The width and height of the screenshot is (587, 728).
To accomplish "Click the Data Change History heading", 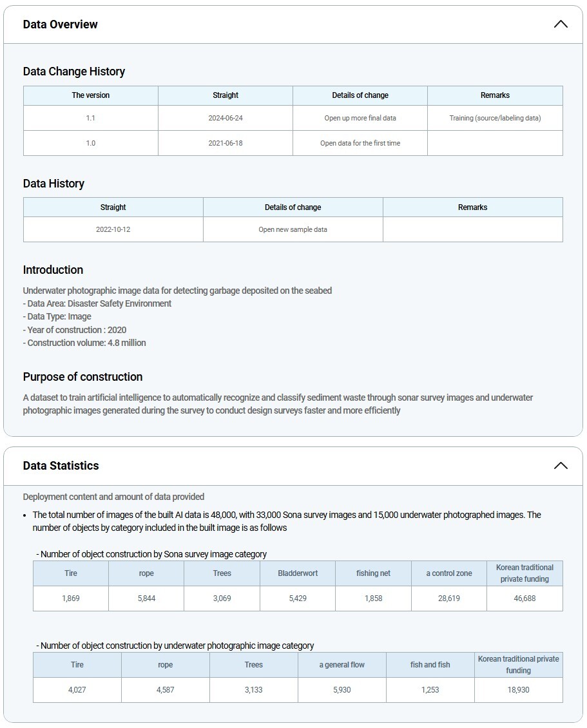I will pyautogui.click(x=74, y=72).
